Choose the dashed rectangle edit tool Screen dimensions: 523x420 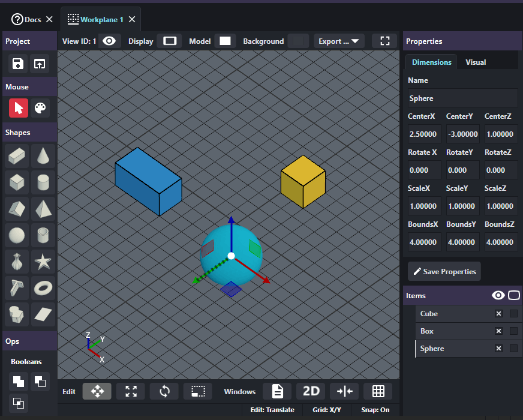(198, 391)
